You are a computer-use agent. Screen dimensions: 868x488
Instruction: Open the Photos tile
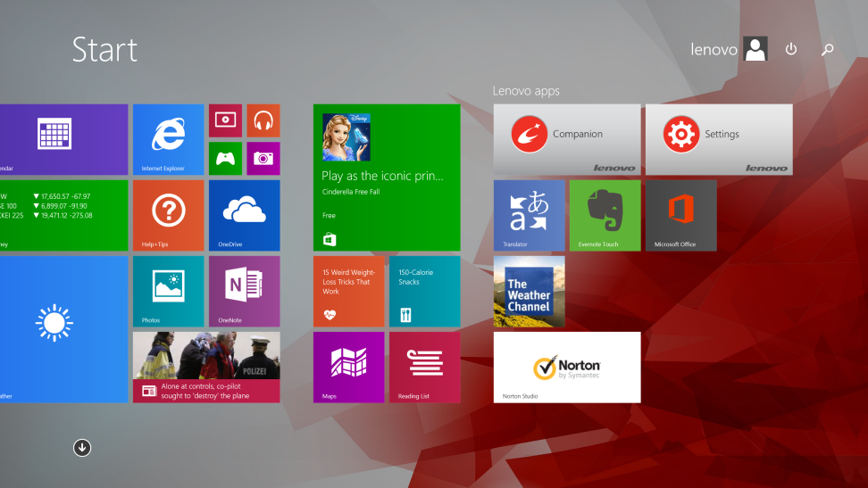click(168, 291)
